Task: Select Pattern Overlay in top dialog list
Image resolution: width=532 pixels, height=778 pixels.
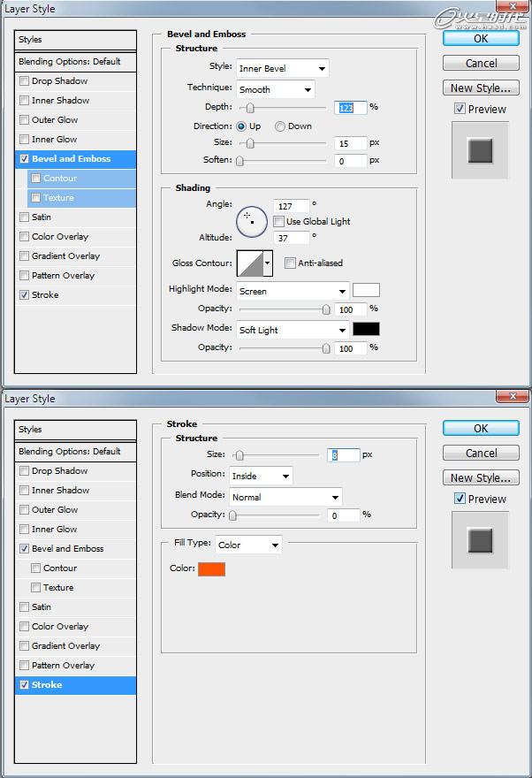Action: point(75,275)
